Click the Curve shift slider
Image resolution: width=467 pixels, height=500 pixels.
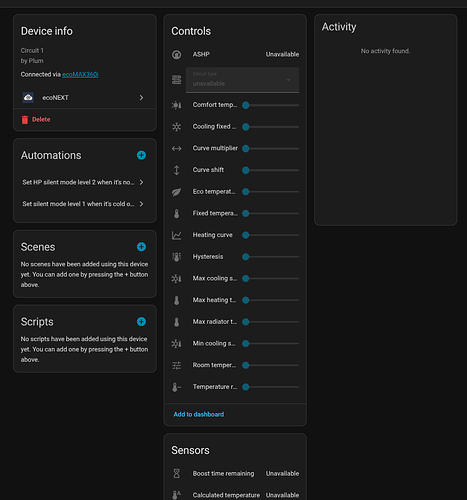[x=270, y=170]
